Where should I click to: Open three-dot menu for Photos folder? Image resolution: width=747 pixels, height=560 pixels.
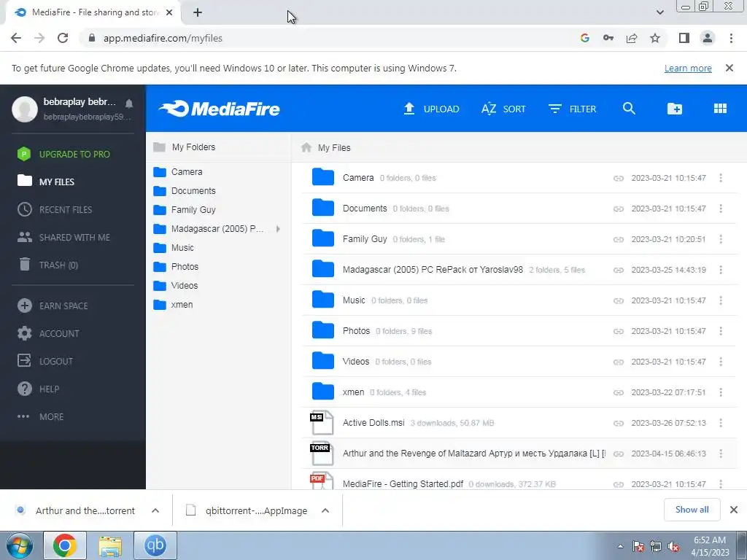pos(721,331)
